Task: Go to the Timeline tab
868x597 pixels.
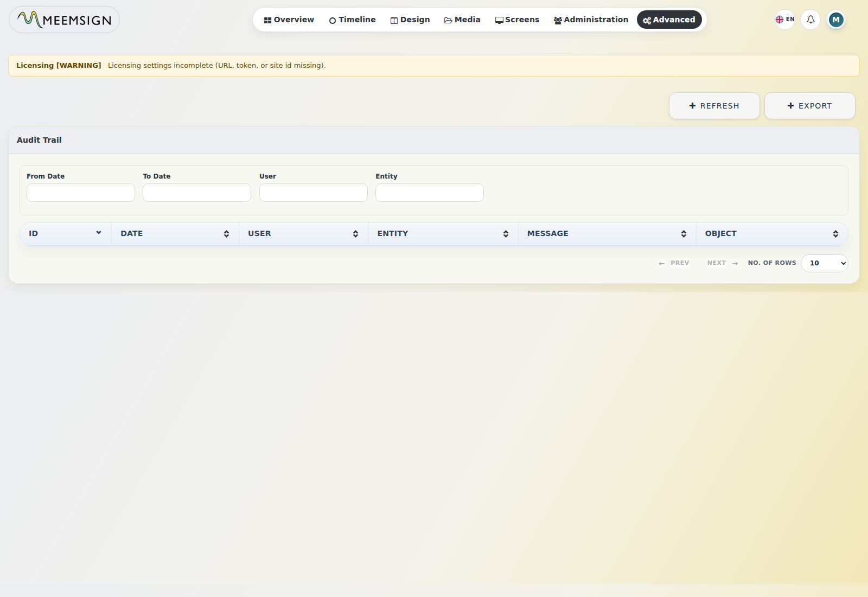Action: click(x=352, y=20)
